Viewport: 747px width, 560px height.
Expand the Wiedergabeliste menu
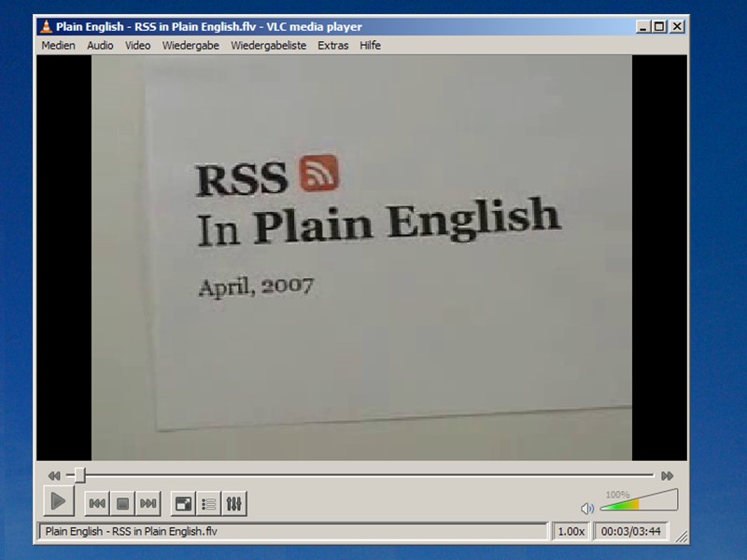coord(268,45)
